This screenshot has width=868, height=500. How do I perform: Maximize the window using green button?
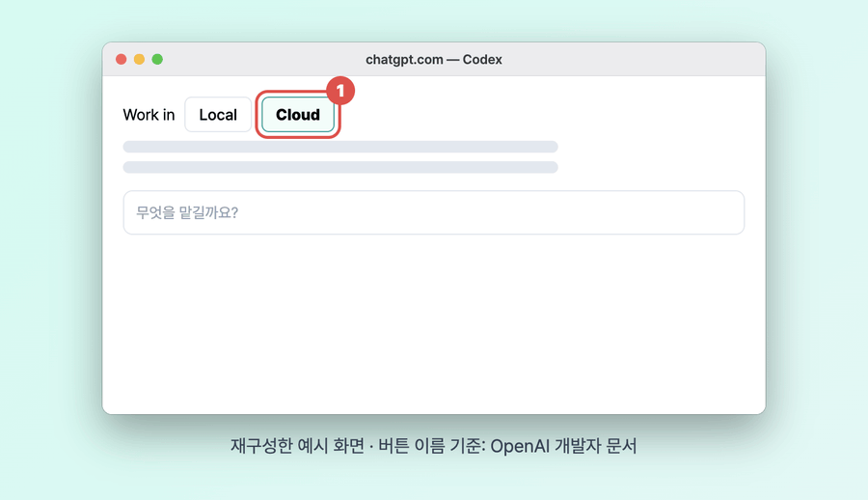tap(157, 59)
